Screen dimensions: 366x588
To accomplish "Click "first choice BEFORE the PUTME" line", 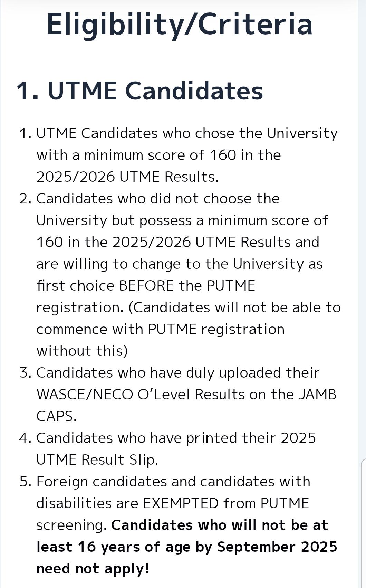I will click(145, 286).
